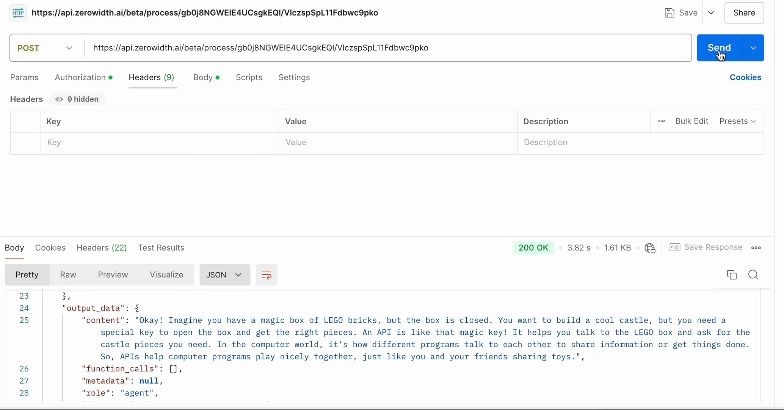Click the Share button
This screenshot has width=784, height=410.
point(744,13)
